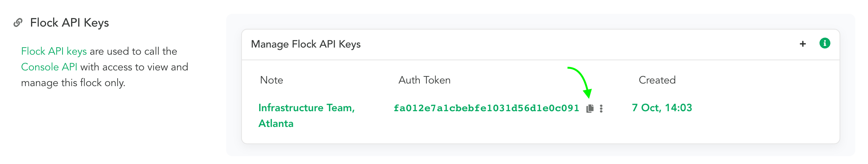Open the green info icon
This screenshot has height=164, width=868.
tap(825, 43)
